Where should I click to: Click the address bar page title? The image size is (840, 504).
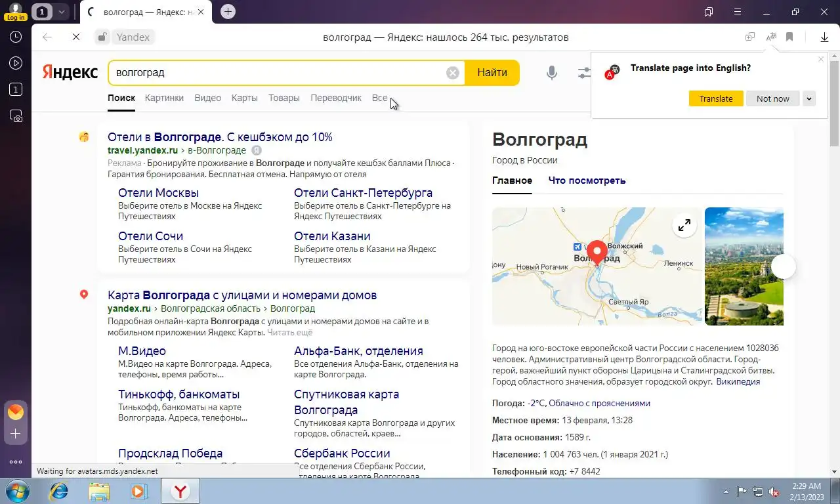click(x=446, y=37)
